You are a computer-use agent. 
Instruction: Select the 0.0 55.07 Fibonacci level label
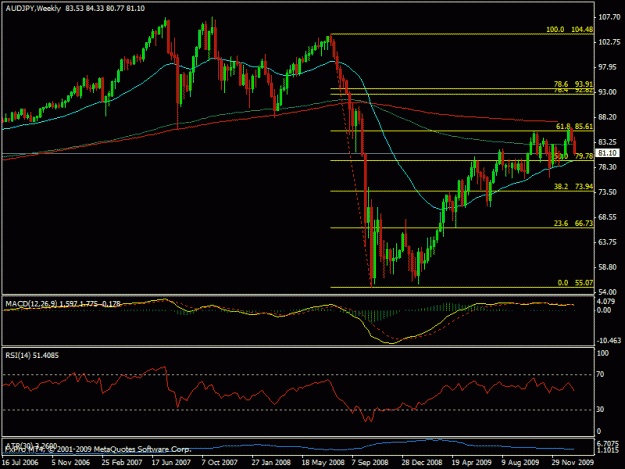pyautogui.click(x=575, y=283)
